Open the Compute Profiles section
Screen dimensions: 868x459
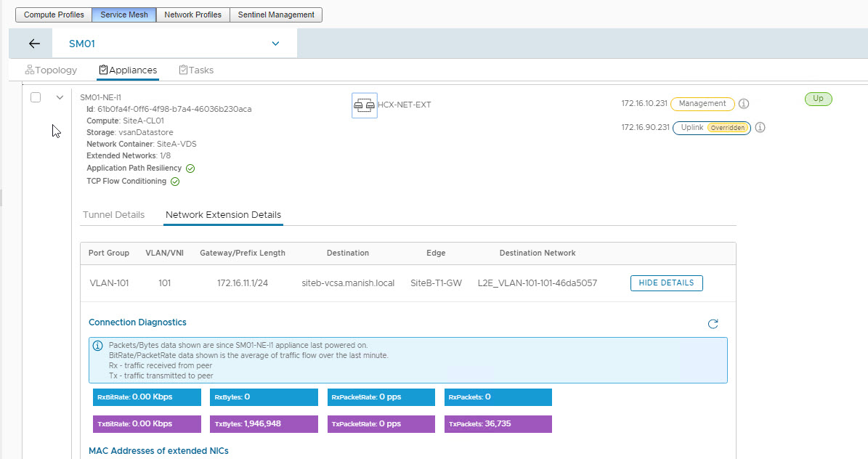coord(54,15)
